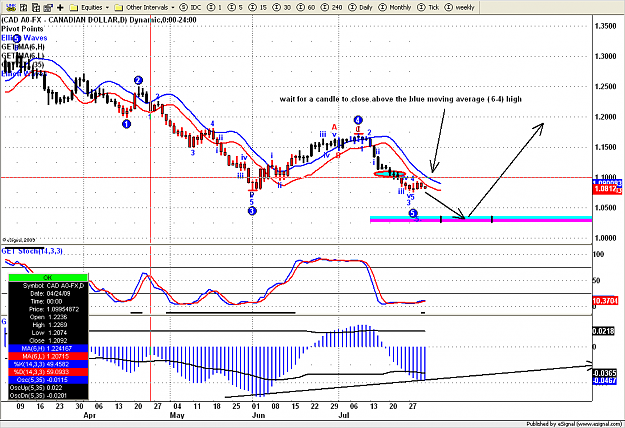Image resolution: width=625 pixels, height=428 pixels.
Task: Click the third toolbar window icon
Action: [36, 7]
